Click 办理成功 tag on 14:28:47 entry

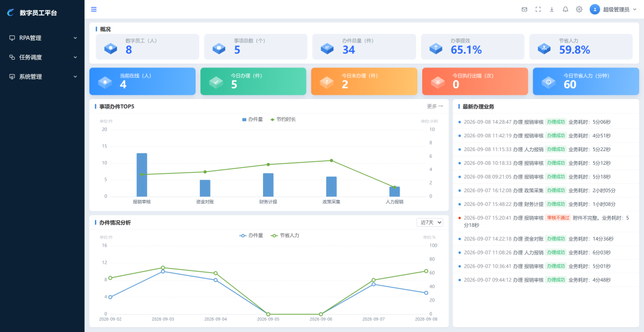[556, 122]
